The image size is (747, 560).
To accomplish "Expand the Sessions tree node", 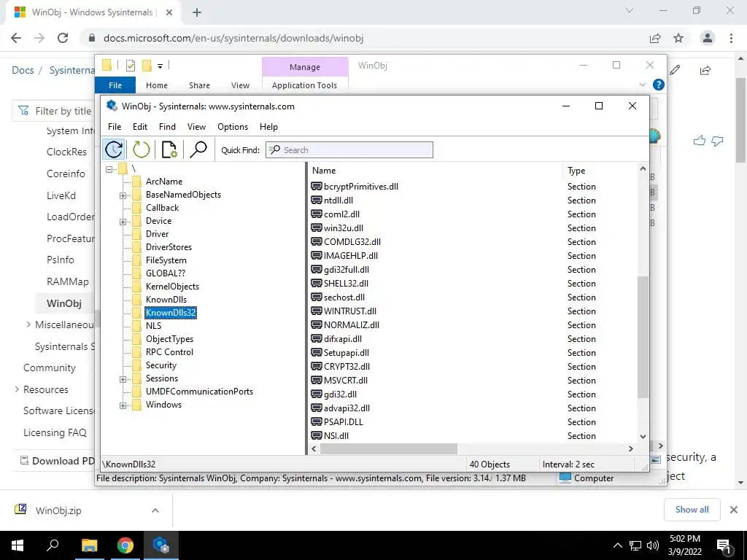I will pyautogui.click(x=123, y=379).
